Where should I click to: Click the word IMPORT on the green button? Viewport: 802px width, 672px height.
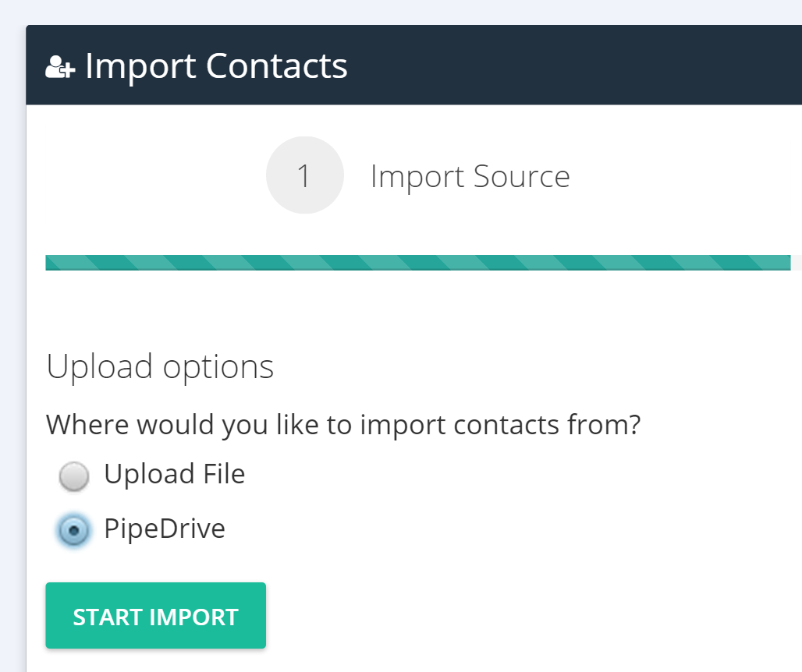click(193, 617)
